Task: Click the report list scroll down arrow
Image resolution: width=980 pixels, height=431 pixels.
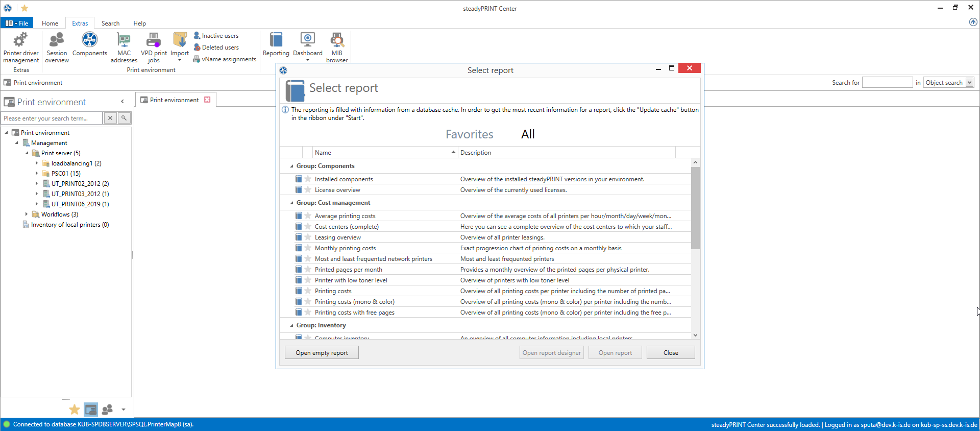Action: (695, 335)
